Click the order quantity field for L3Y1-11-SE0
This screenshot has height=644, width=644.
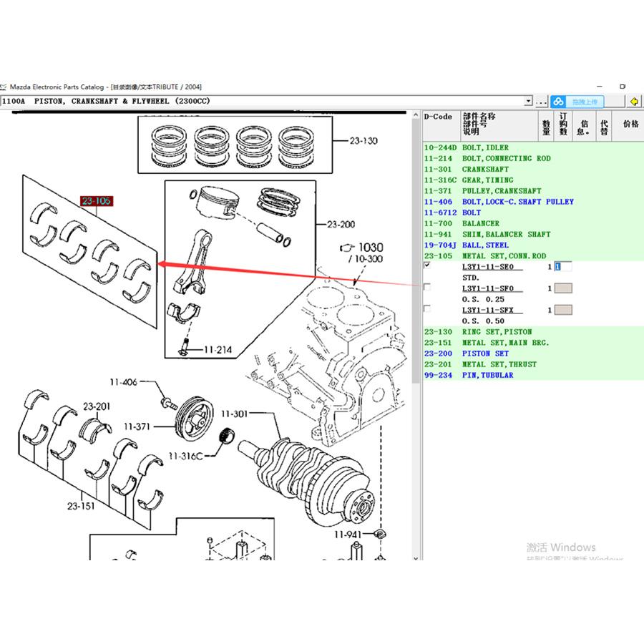[x=563, y=267]
